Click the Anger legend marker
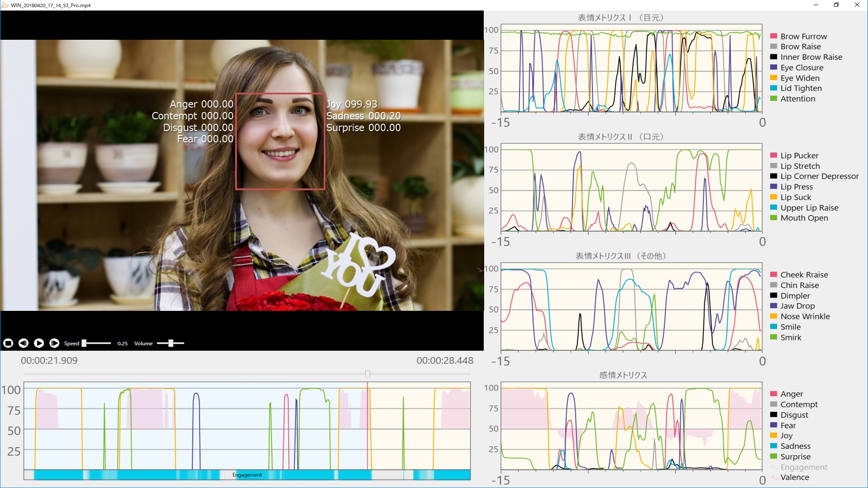Image resolution: width=868 pixels, height=488 pixels. [x=774, y=394]
